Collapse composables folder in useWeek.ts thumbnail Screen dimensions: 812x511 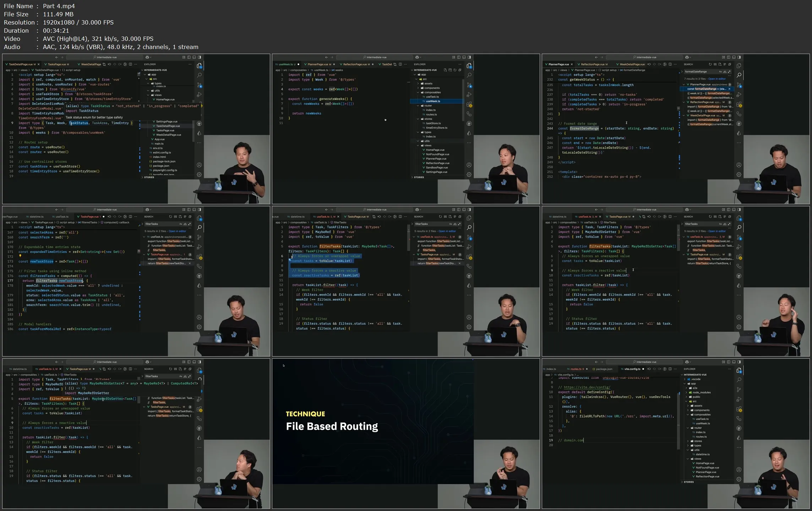[418, 92]
